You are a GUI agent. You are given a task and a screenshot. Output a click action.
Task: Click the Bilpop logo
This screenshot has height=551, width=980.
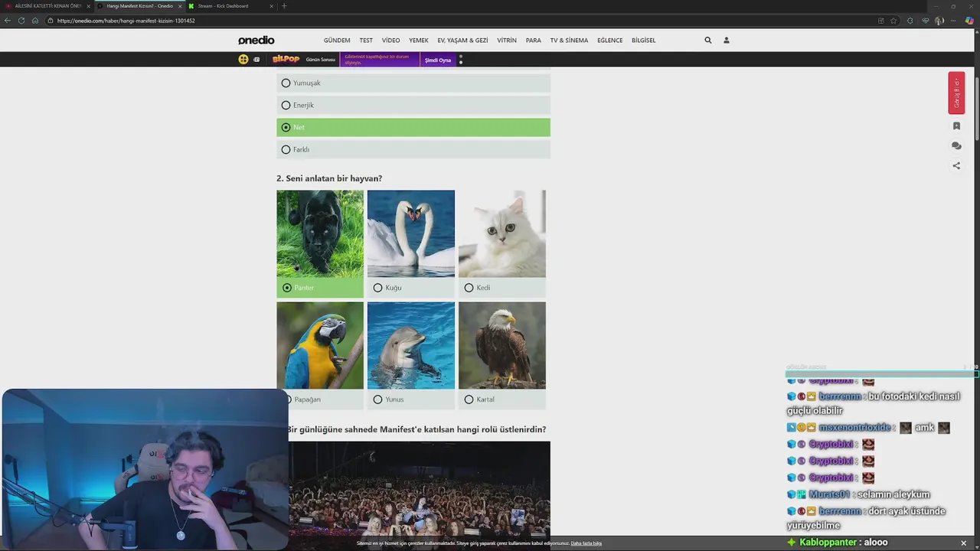(286, 60)
